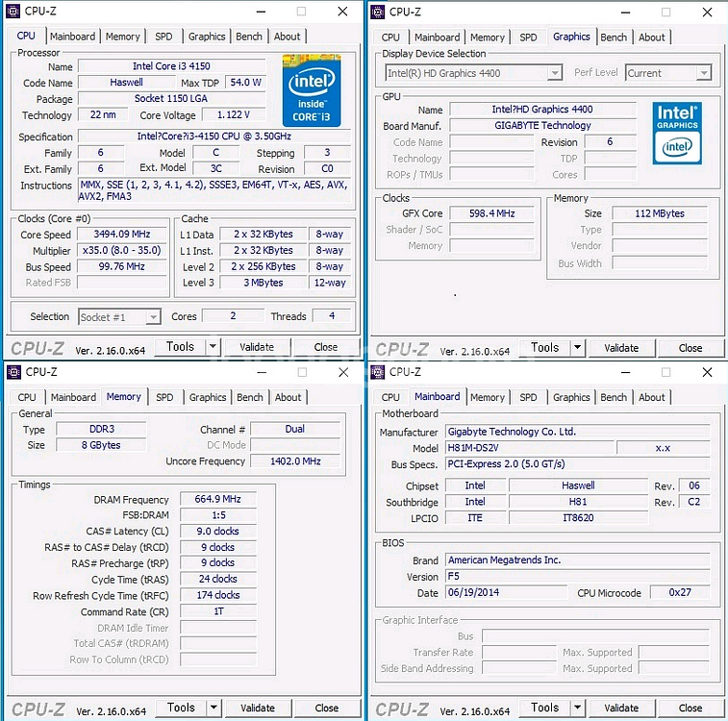
Task: Expand the Socket #1 selection dropdown
Action: 152,317
